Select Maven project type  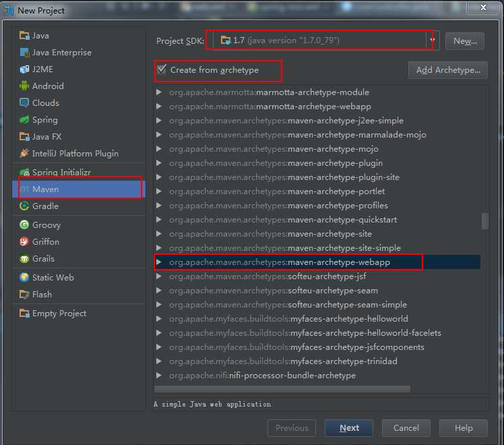(79, 189)
